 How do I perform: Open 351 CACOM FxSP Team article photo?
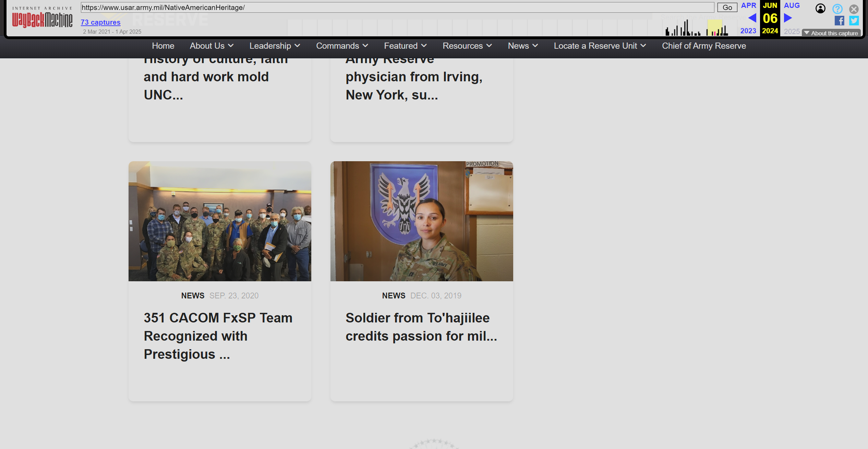pyautogui.click(x=220, y=221)
